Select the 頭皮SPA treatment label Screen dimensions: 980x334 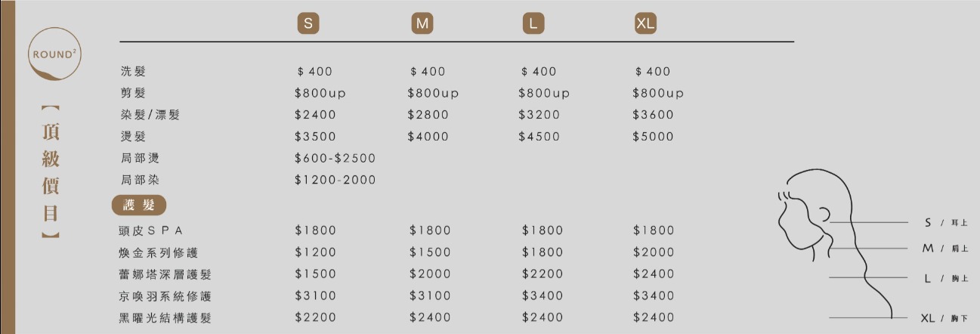coord(151,230)
